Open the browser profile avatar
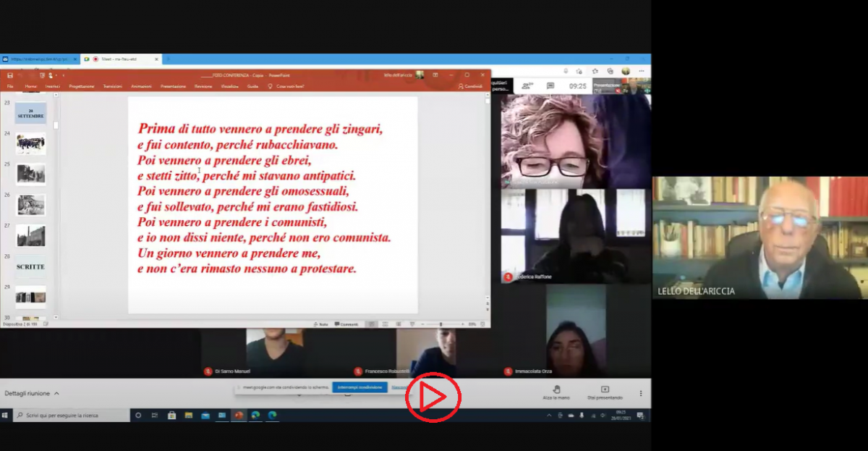The height and width of the screenshot is (451, 868). pyautogui.click(x=626, y=71)
